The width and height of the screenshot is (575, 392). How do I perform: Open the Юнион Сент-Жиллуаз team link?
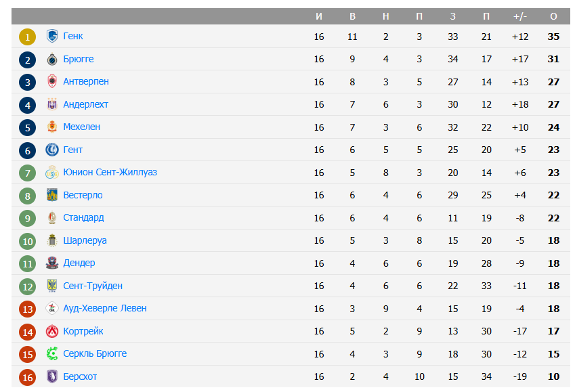pos(110,173)
